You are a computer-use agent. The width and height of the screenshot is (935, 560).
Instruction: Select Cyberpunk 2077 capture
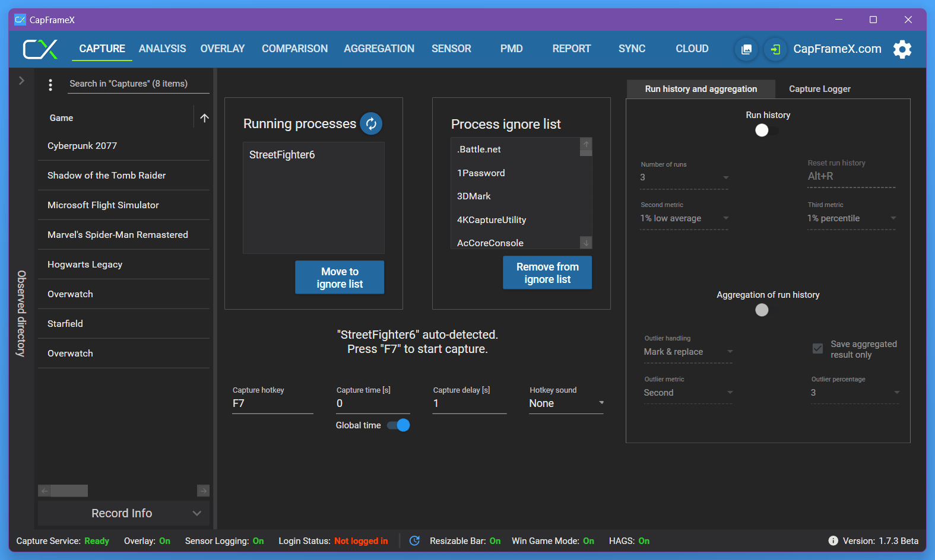(x=123, y=146)
